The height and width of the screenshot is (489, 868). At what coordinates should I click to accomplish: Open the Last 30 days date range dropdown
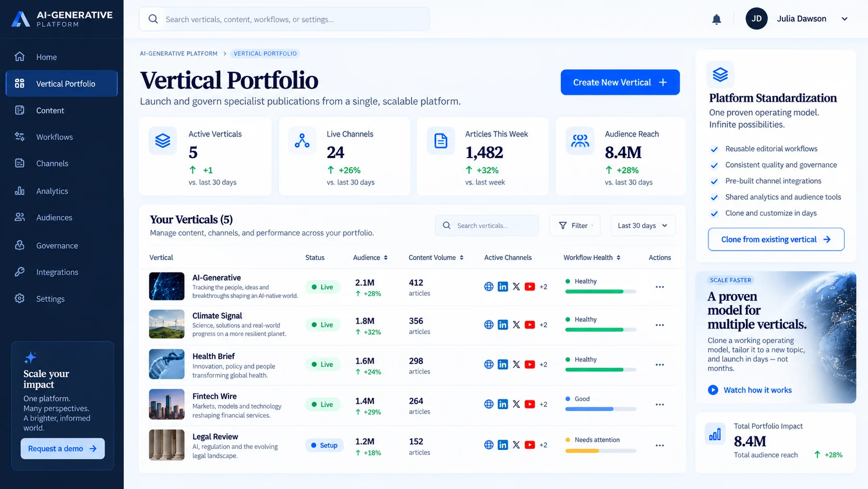click(643, 226)
